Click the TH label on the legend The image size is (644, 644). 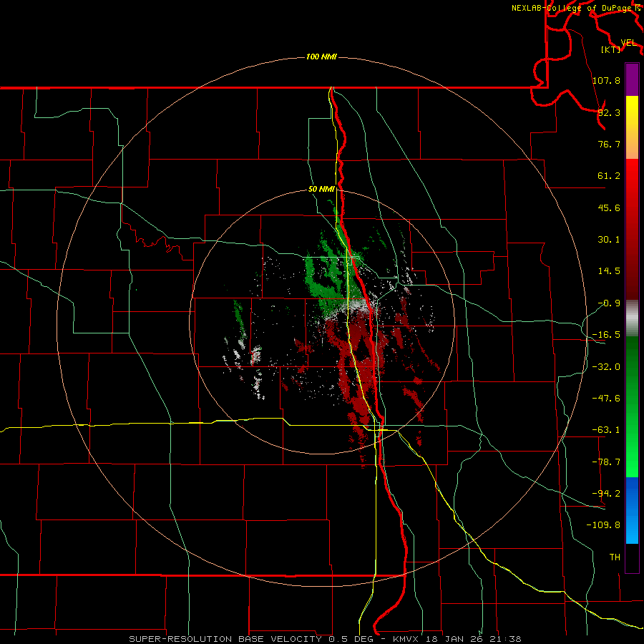(615, 557)
